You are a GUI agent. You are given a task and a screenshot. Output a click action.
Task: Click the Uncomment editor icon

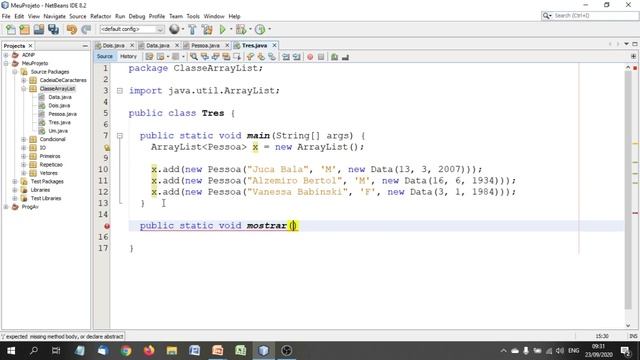coord(345,57)
